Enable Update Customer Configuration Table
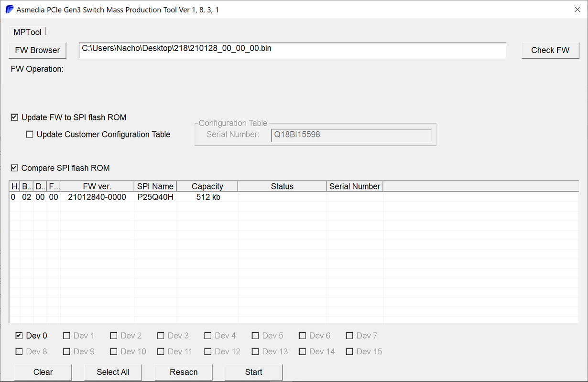 pos(30,135)
